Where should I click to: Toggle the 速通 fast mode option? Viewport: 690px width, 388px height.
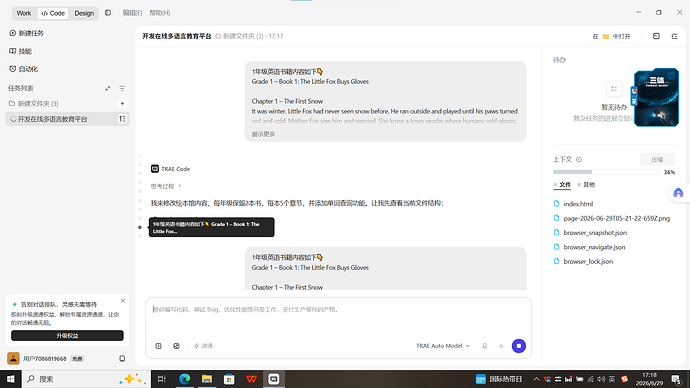203,346
